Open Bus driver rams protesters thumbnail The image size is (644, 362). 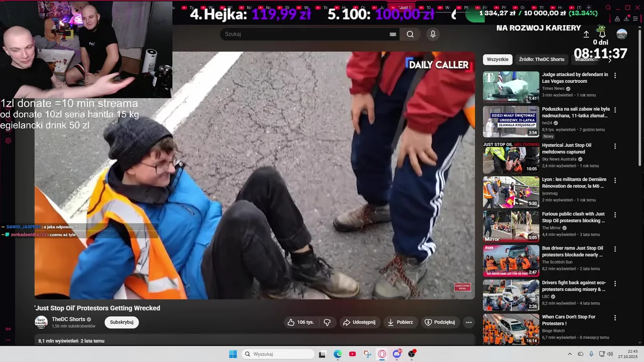coord(511,260)
